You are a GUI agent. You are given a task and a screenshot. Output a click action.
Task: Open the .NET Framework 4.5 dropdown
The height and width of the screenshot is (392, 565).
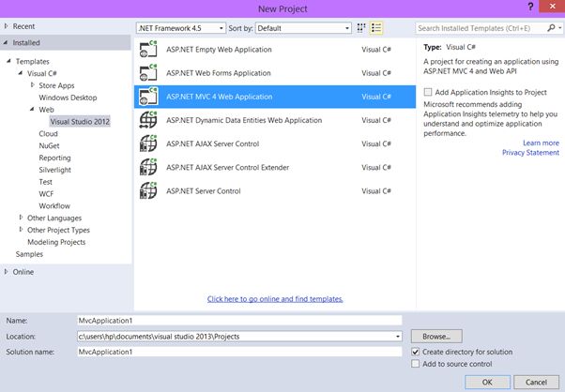click(181, 28)
